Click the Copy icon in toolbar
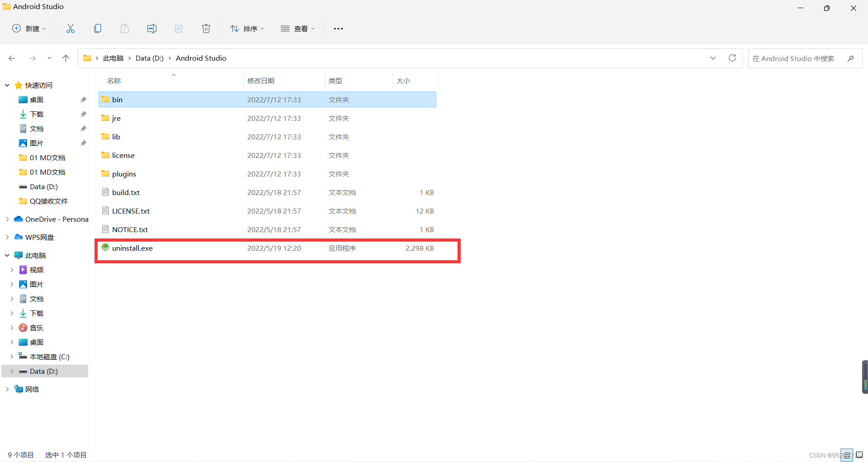Screen dimensions: 868x462 tap(98, 29)
